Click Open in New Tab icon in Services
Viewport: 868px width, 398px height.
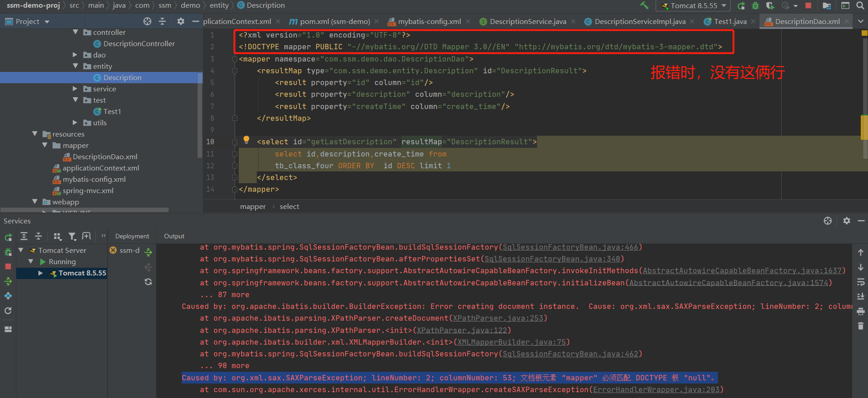tap(86, 236)
